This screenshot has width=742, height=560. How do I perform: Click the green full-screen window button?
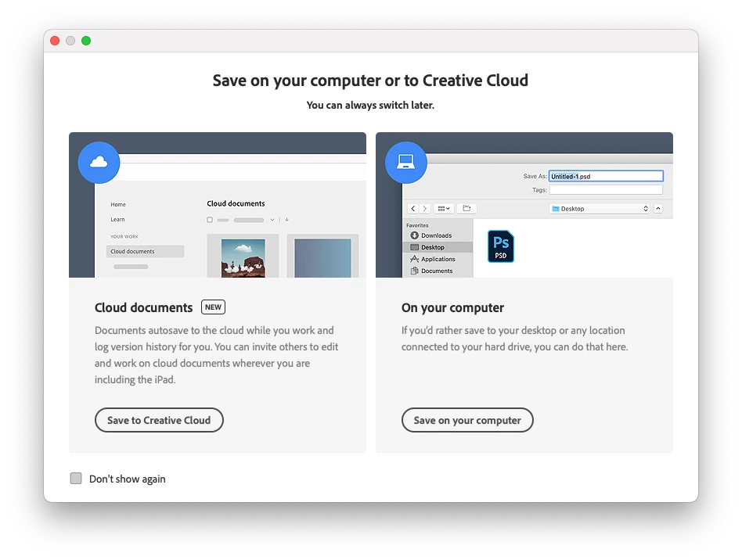(x=86, y=41)
